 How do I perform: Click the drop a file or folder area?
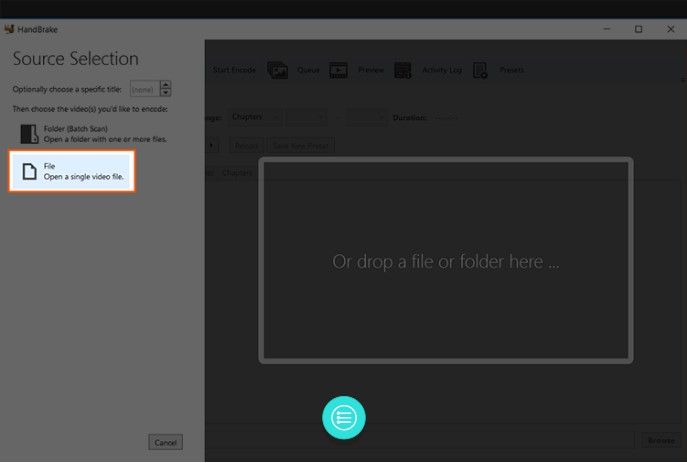pyautogui.click(x=446, y=261)
